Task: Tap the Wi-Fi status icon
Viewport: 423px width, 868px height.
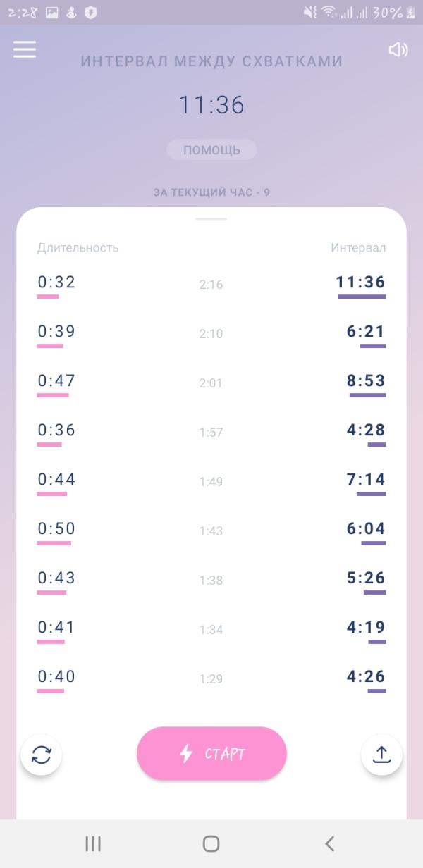Action: 329,12
